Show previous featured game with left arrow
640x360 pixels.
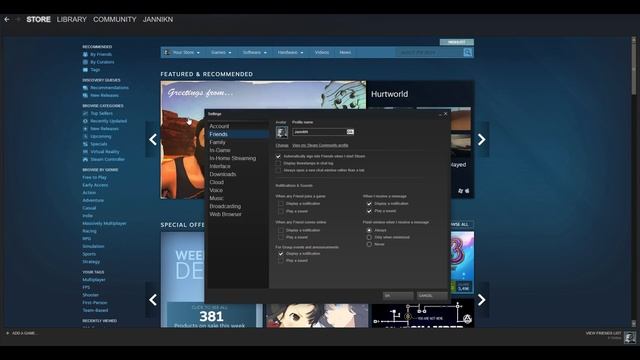pos(153,140)
